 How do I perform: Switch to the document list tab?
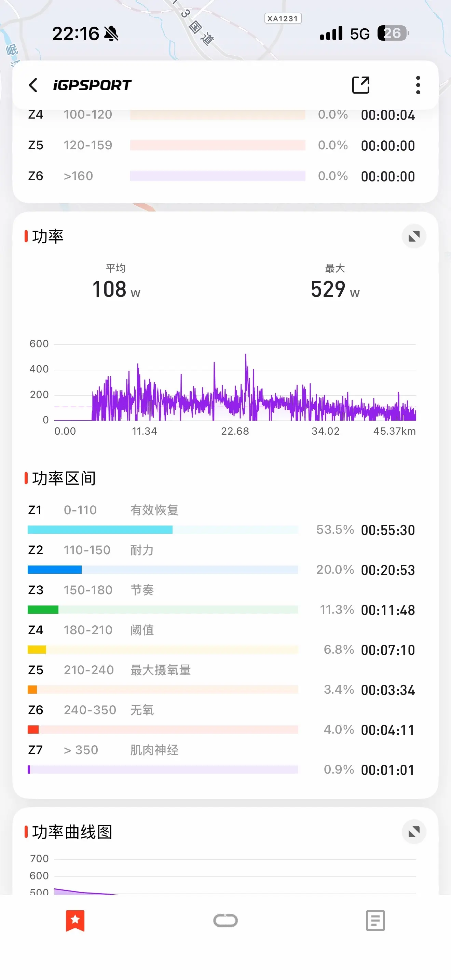coord(375,921)
